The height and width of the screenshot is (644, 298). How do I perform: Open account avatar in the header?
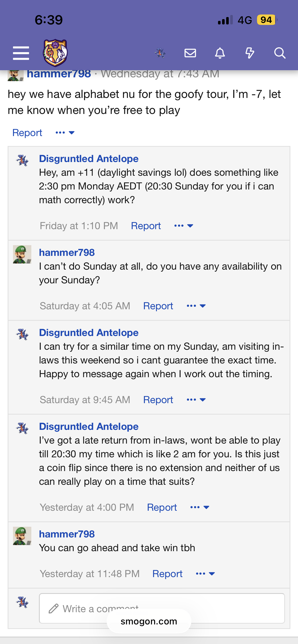(x=160, y=53)
